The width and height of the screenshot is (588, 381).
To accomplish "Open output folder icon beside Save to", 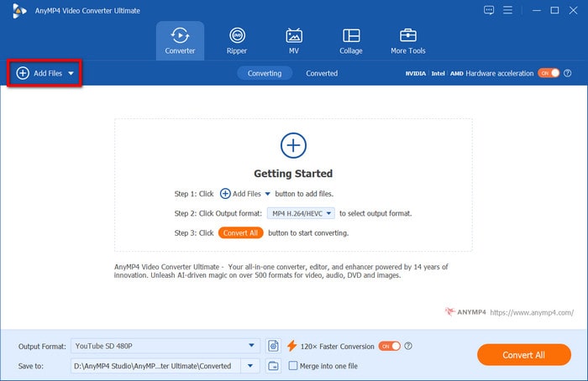I will coord(273,366).
